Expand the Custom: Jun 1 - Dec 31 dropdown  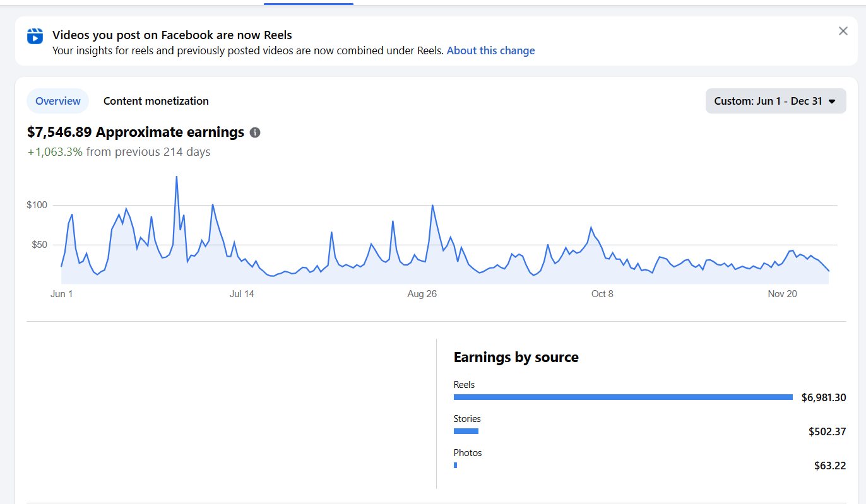(775, 101)
